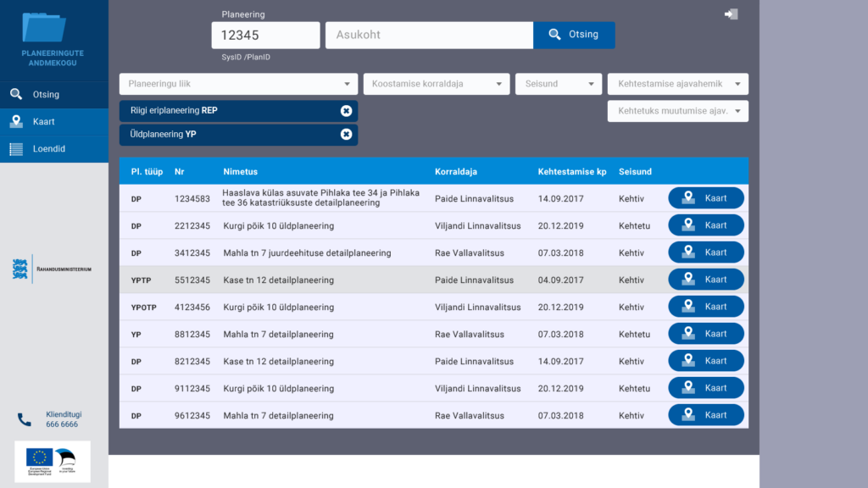
Task: Click the Planeeringute Andmekogu folder logo
Action: click(x=44, y=27)
